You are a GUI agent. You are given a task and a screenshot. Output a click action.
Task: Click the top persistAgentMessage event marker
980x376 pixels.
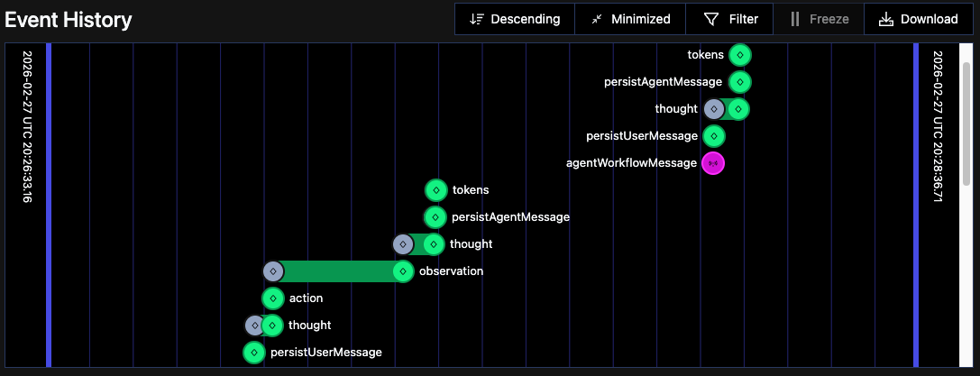[x=740, y=82]
